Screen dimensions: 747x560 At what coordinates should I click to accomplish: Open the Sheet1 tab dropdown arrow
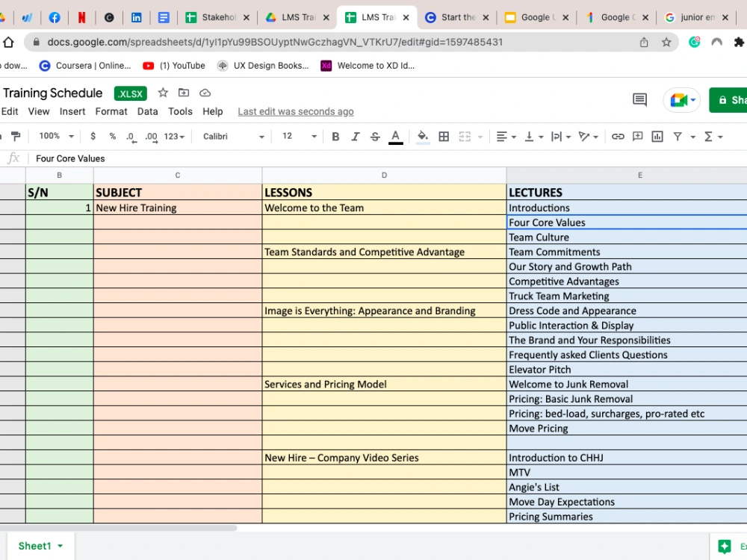(x=61, y=547)
